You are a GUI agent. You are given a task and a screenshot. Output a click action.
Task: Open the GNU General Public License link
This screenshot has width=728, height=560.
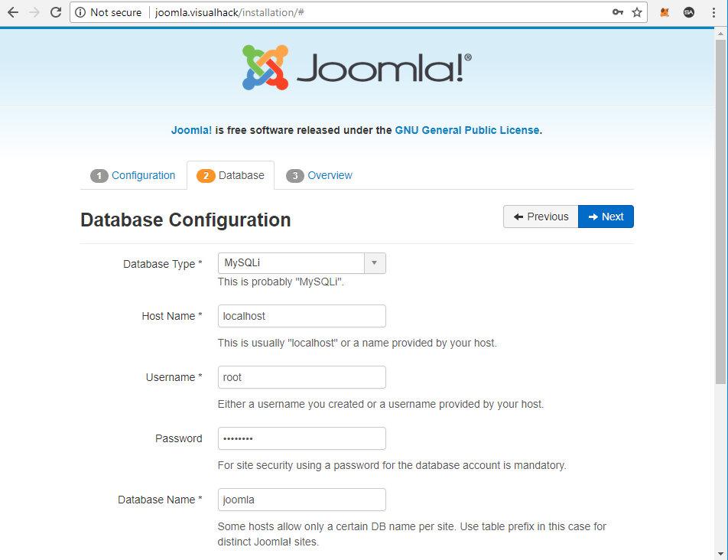click(467, 131)
